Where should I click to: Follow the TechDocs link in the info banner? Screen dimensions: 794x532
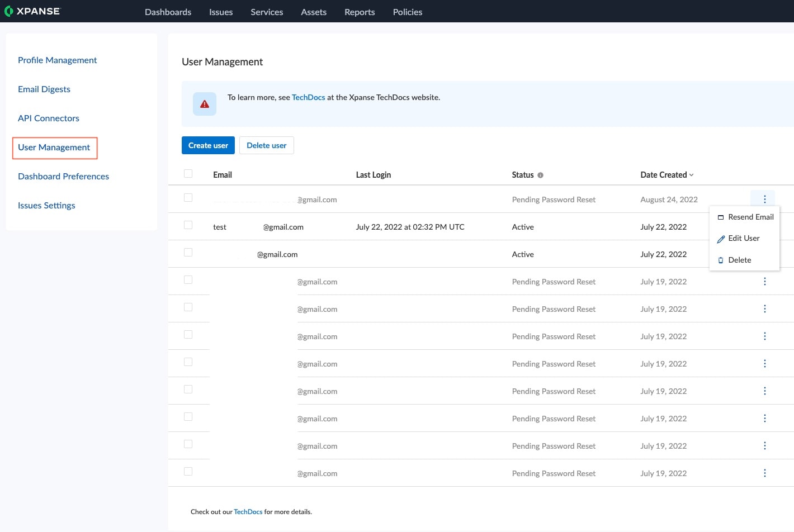point(308,97)
